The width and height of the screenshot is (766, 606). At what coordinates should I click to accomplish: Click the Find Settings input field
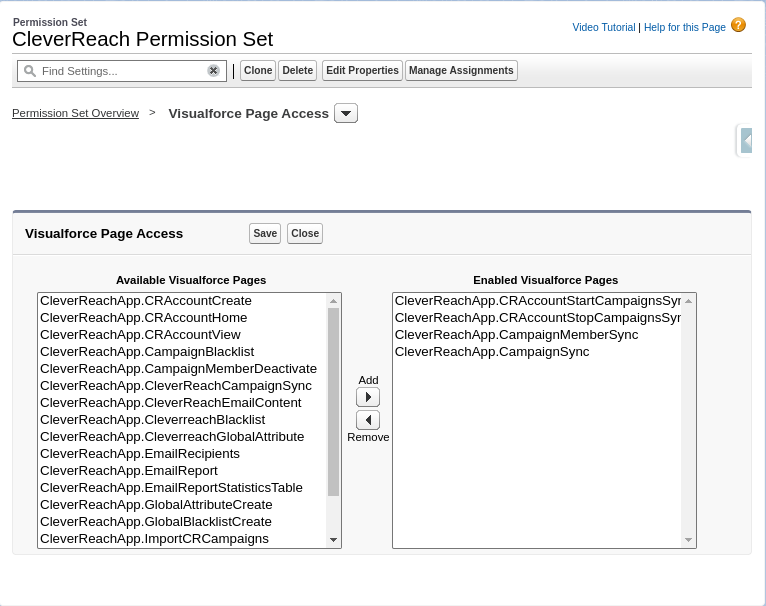pyautogui.click(x=122, y=71)
